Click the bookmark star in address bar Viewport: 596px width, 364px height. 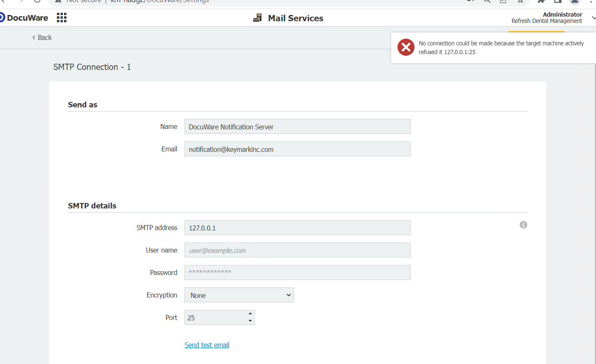click(520, 1)
